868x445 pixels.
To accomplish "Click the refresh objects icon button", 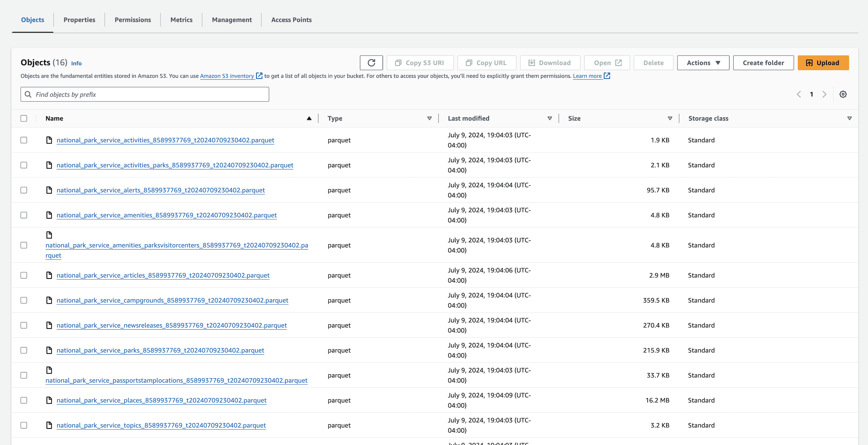I will click(371, 63).
